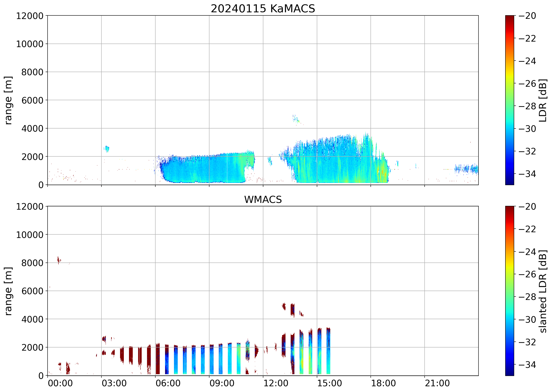Click the 12000 tick label on the top plot
The image size is (552, 392).
click(x=30, y=16)
